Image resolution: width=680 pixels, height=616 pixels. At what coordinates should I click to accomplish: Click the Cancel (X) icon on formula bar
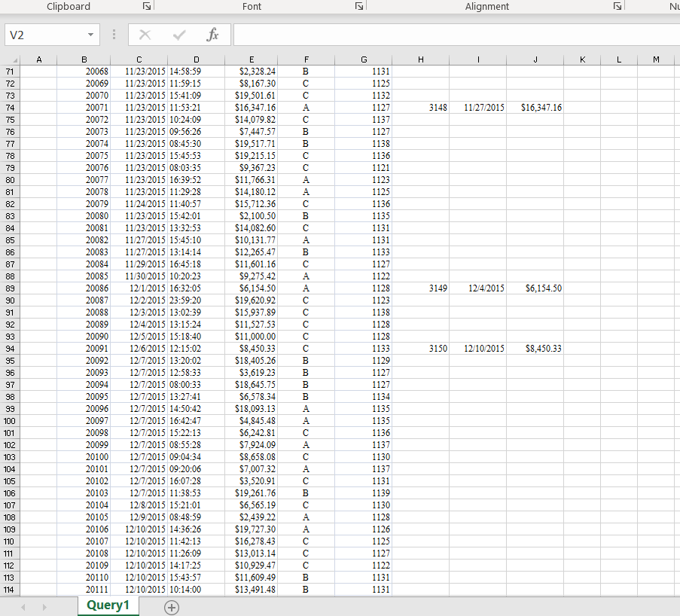point(145,34)
